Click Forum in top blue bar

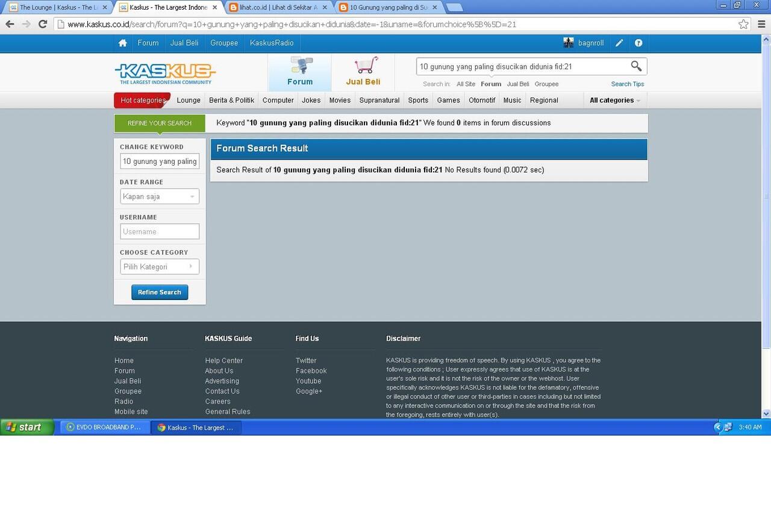click(148, 43)
